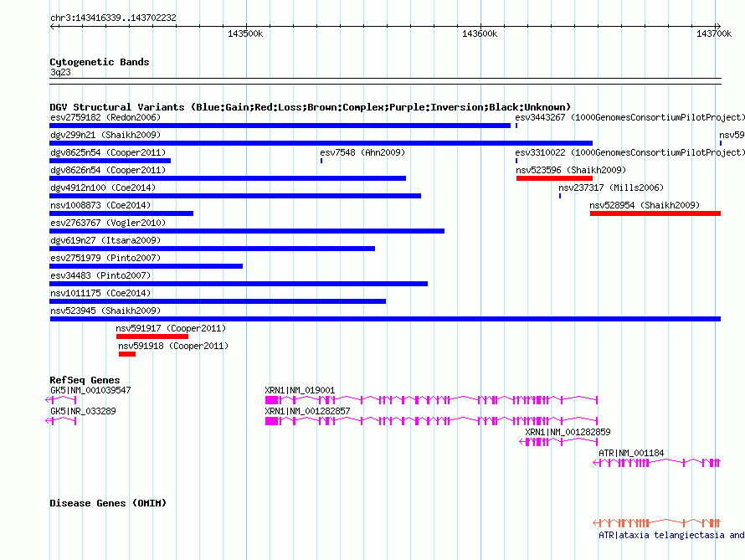Click the Cytogenetic Bands track title
The image size is (745, 560).
pos(100,62)
